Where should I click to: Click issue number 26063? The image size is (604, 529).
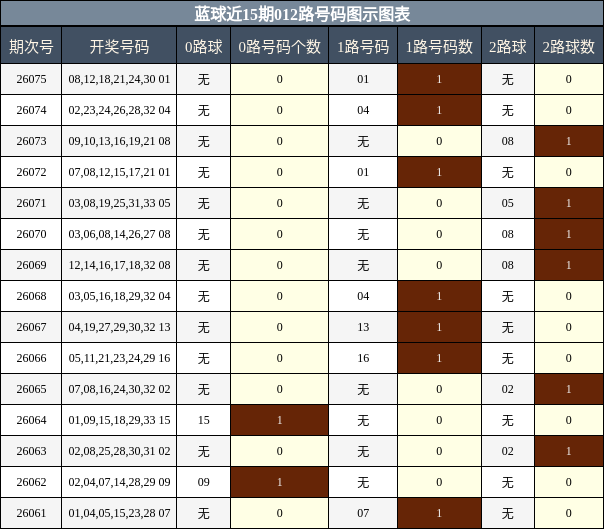coord(31,451)
